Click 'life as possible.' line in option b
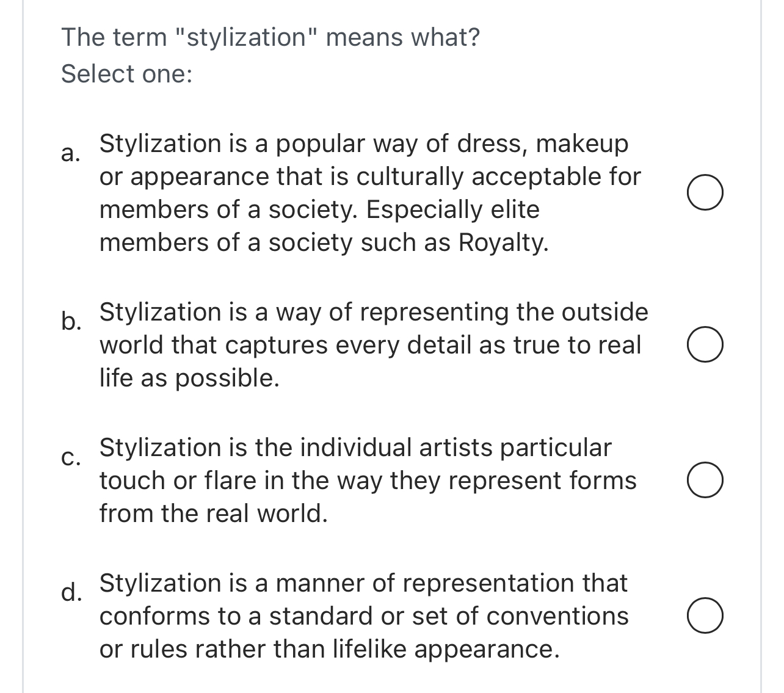Viewport: 784px width, 693px height. point(189,378)
